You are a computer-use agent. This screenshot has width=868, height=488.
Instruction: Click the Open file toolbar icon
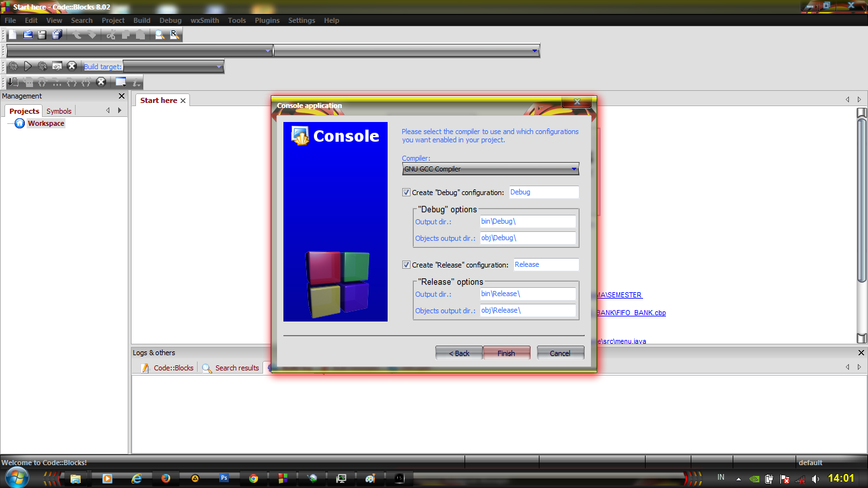point(27,35)
